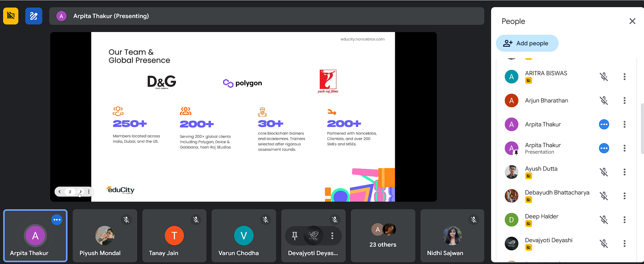Click the muted mic icon on Varun Chodha tile

(266, 220)
